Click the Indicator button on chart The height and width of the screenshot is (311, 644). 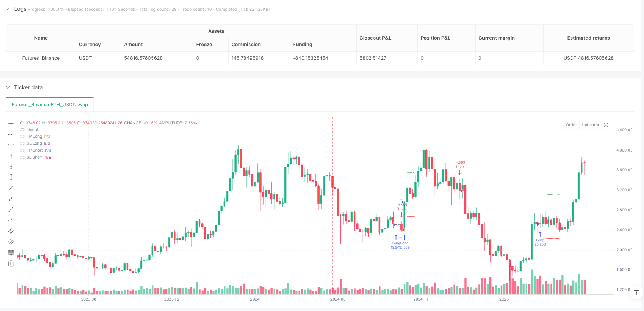tap(591, 125)
